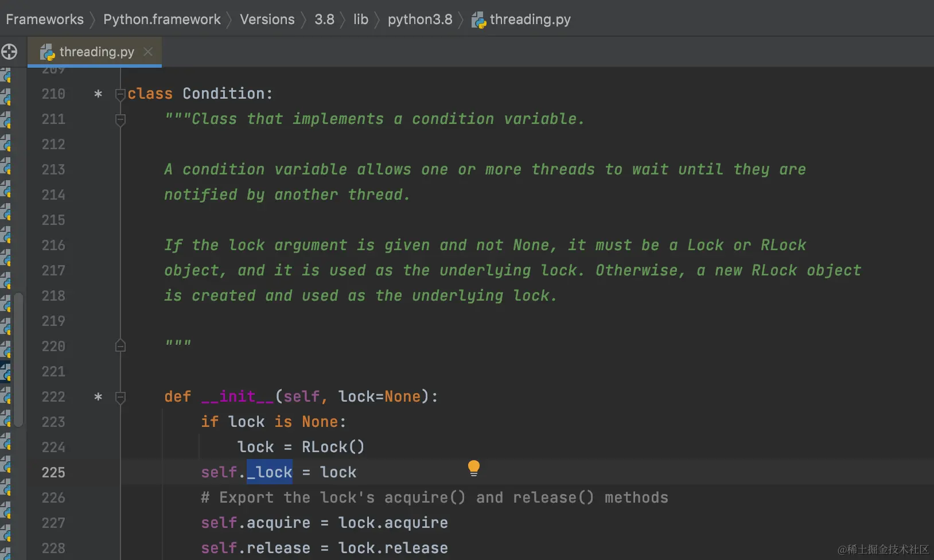Collapse the Condition class at line 210
Screen dimensions: 934x560
120,94
